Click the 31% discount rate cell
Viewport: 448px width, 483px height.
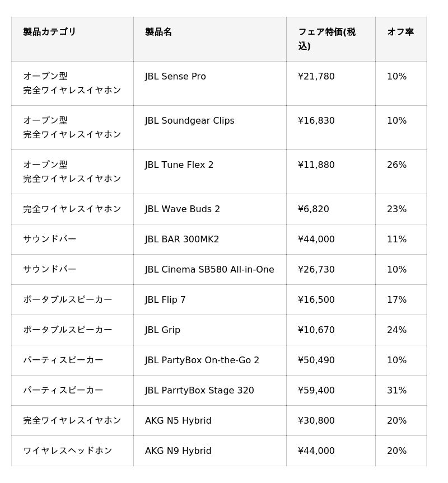point(396,391)
